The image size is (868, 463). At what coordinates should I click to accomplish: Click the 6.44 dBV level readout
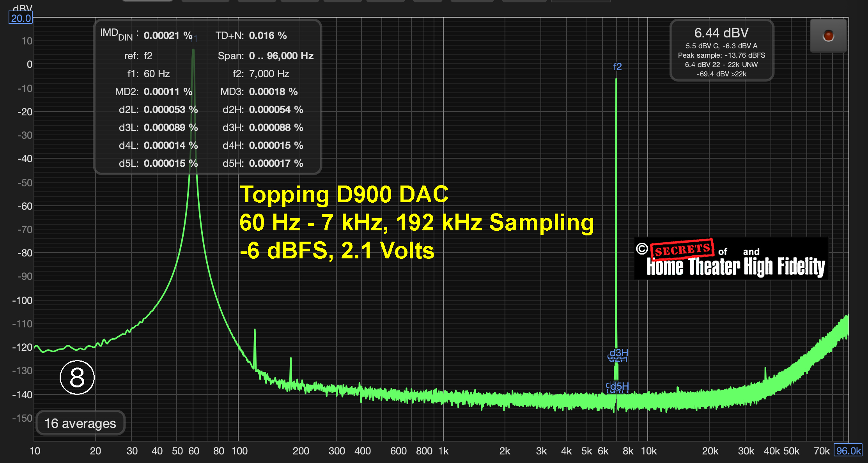click(721, 33)
